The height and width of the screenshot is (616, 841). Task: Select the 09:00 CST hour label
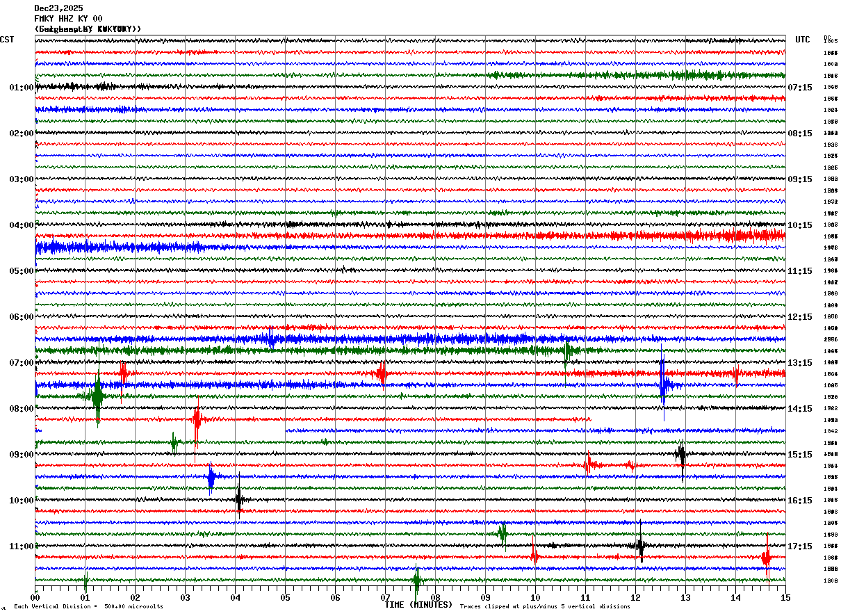(22, 455)
